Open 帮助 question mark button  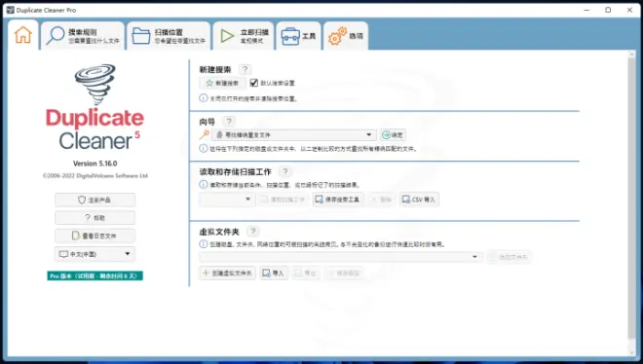(95, 218)
